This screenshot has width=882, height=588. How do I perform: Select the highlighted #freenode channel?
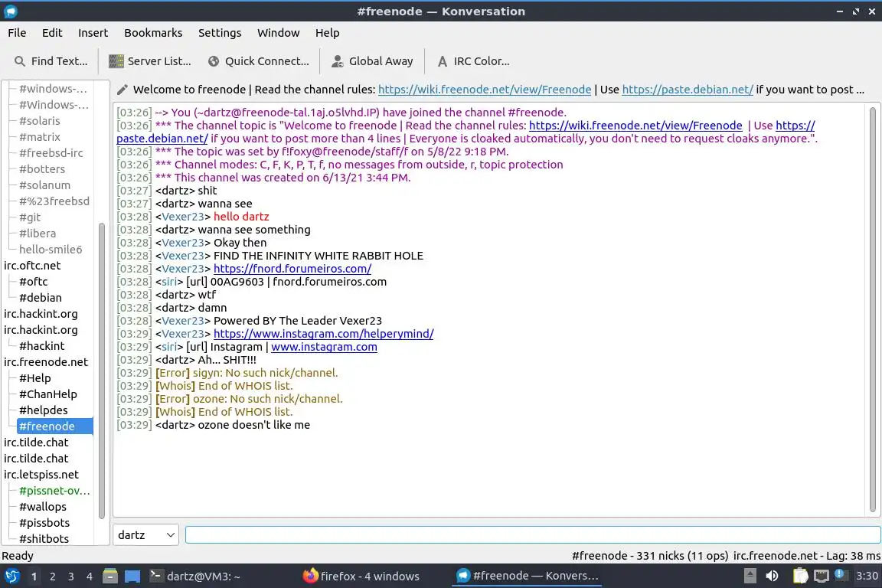coord(54,426)
